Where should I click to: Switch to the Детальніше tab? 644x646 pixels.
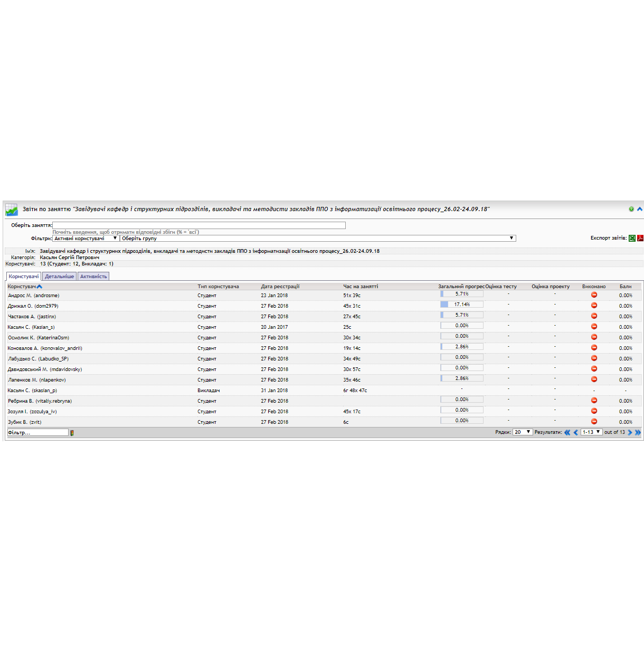60,277
